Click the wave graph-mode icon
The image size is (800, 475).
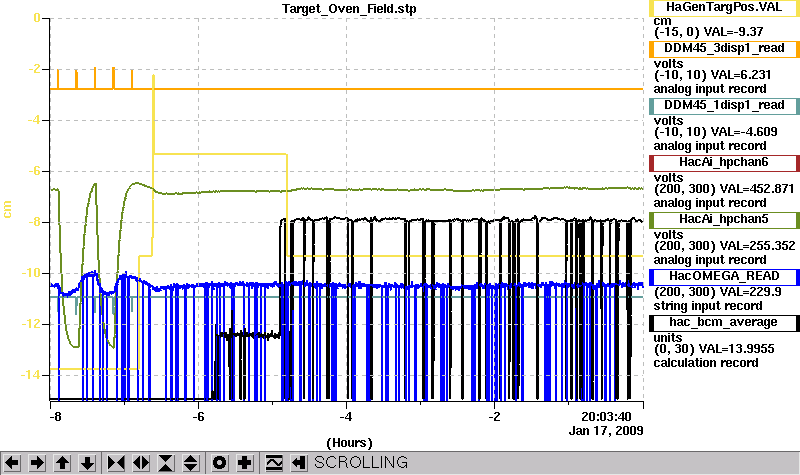coord(274,463)
